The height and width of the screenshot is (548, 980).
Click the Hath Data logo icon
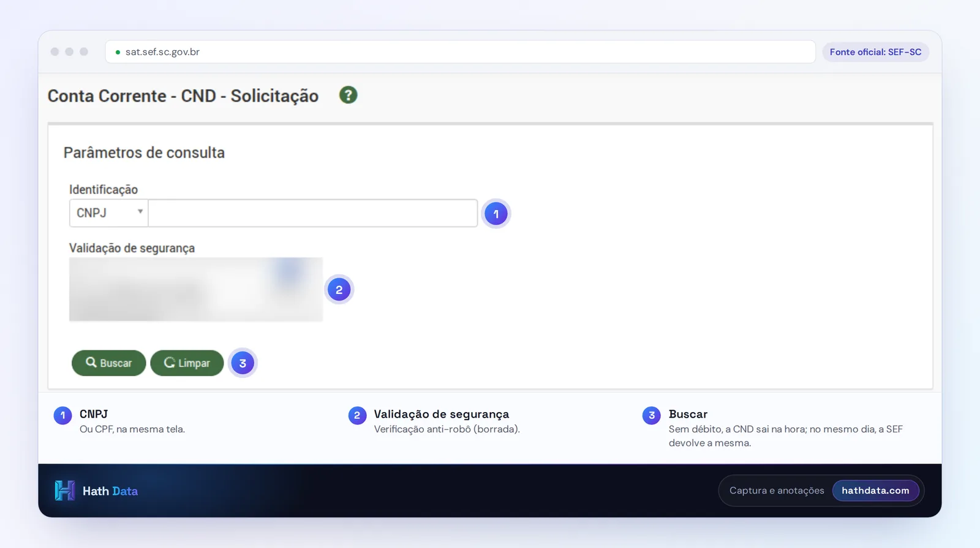(x=64, y=490)
